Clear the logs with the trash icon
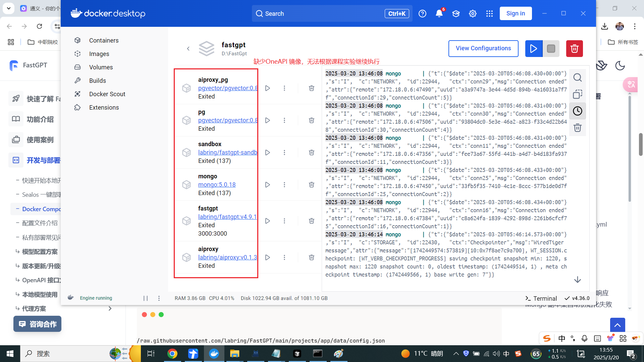Image resolution: width=644 pixels, height=362 pixels. coord(577,128)
